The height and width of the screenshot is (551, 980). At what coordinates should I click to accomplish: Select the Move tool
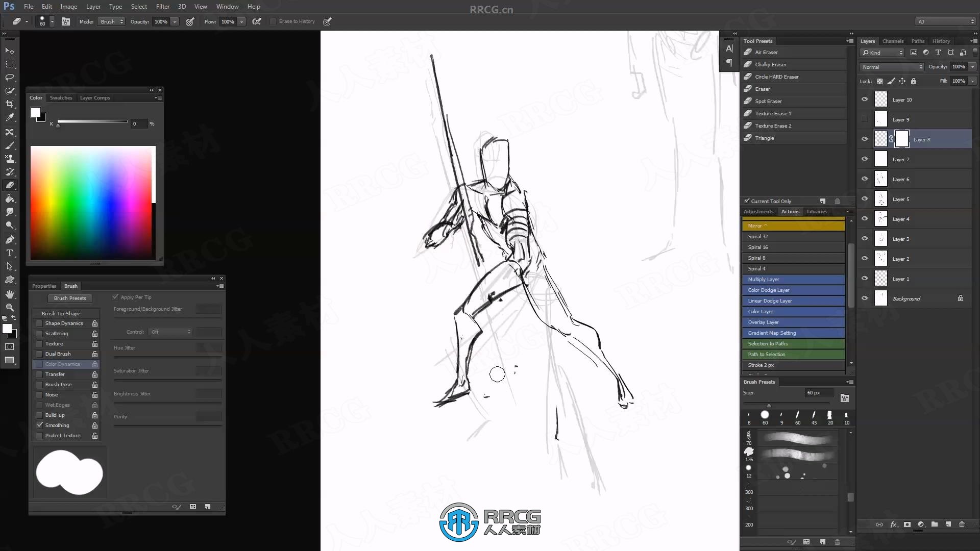pos(10,51)
